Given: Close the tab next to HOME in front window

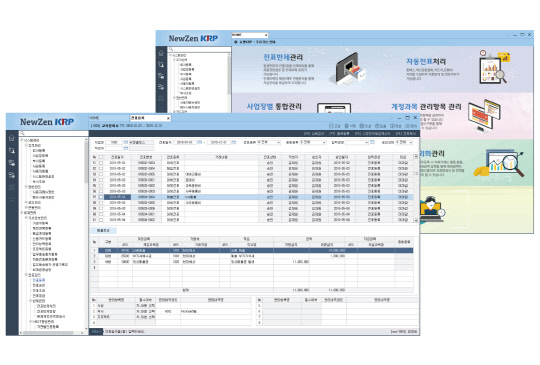Looking at the screenshot, I should [x=168, y=118].
